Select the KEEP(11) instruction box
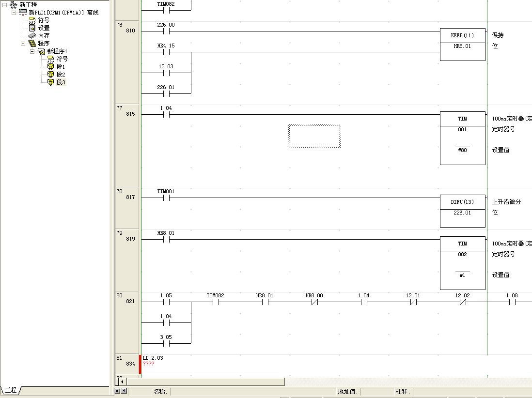 point(462,45)
